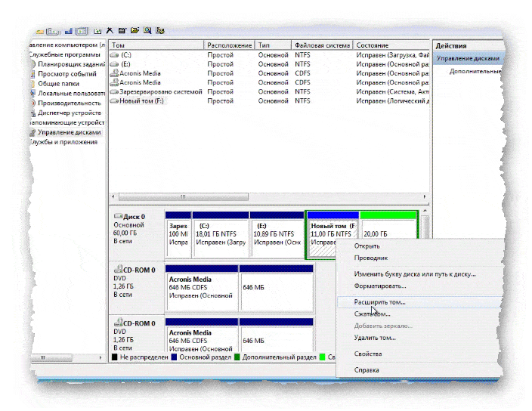Image resolution: width=532 pixels, height=411 pixels.
Task: Click the volume list scrollbar left arrow
Action: 113,196
